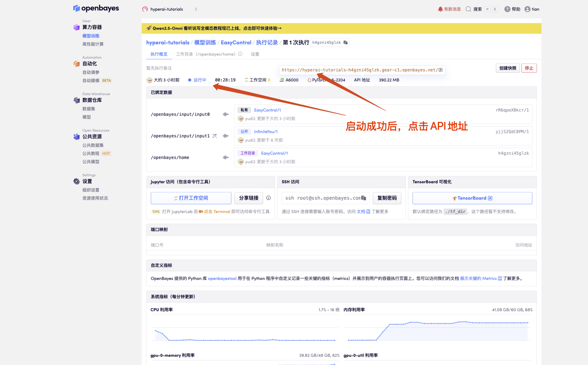Click the 工作空间 status label

coord(258,80)
